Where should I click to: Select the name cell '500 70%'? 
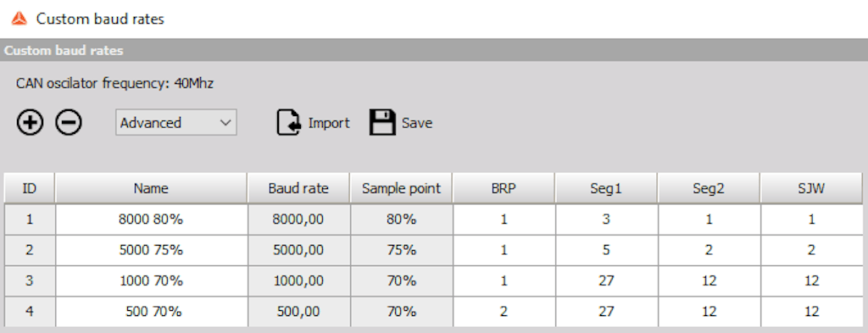(151, 312)
